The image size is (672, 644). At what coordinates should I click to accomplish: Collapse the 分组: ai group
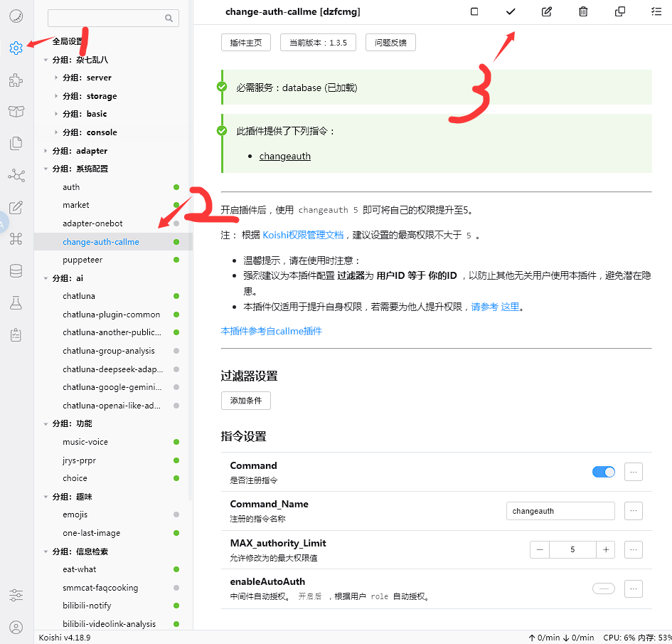point(46,278)
